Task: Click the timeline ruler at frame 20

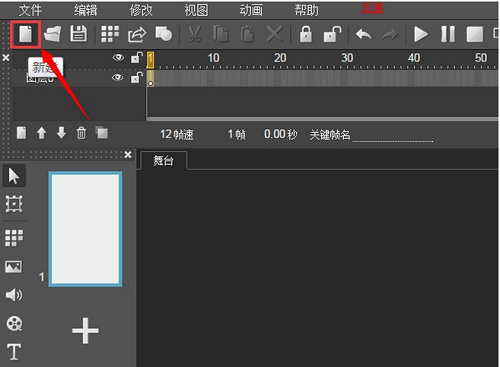Action: pyautogui.click(x=280, y=58)
